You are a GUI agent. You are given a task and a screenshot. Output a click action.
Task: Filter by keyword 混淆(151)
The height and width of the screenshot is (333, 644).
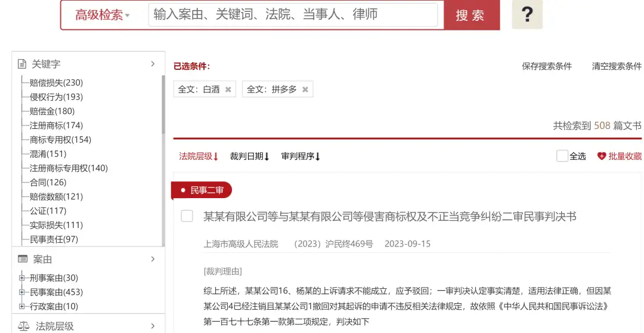[x=48, y=154]
